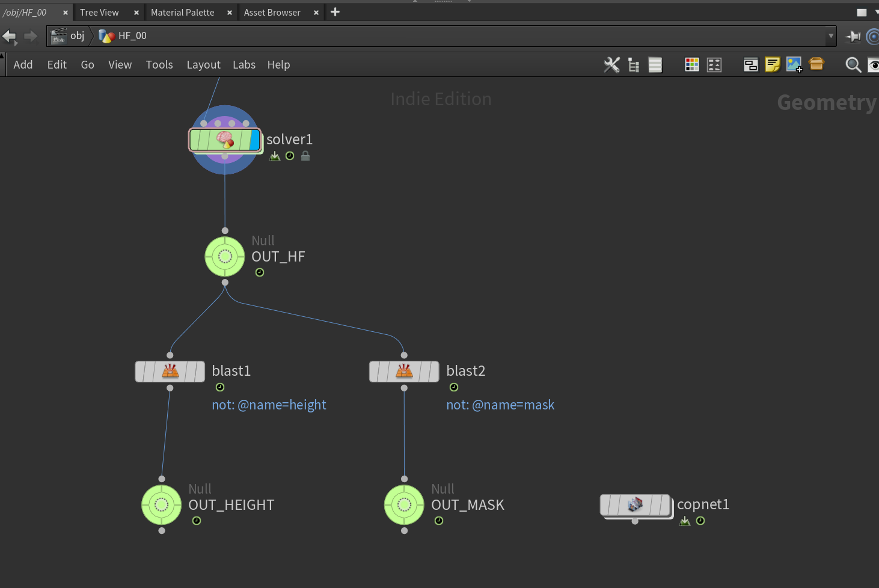Open the Add menu

point(23,65)
